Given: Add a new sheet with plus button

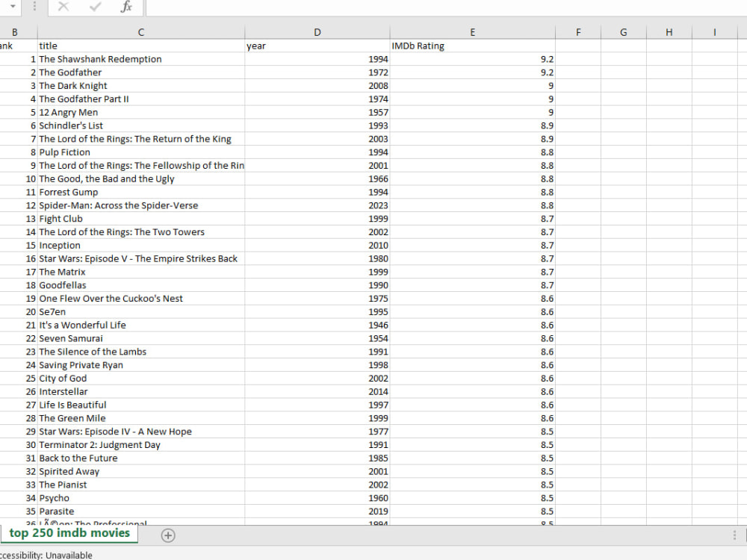Looking at the screenshot, I should 167,535.
